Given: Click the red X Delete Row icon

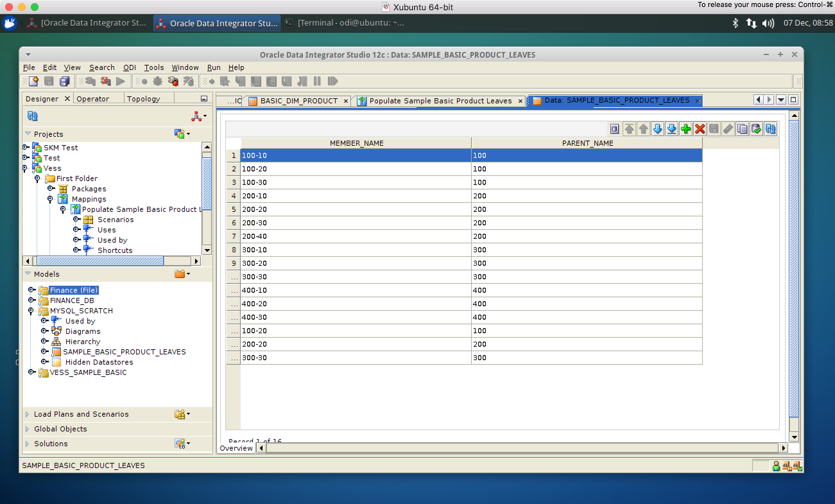Looking at the screenshot, I should 700,129.
